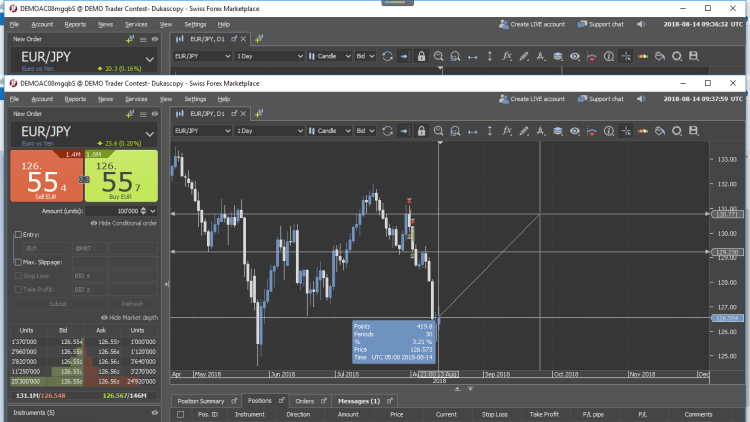Click horizontal double-arrow icon in front chart toolbar
This screenshot has height=422, width=750.
pos(473,131)
